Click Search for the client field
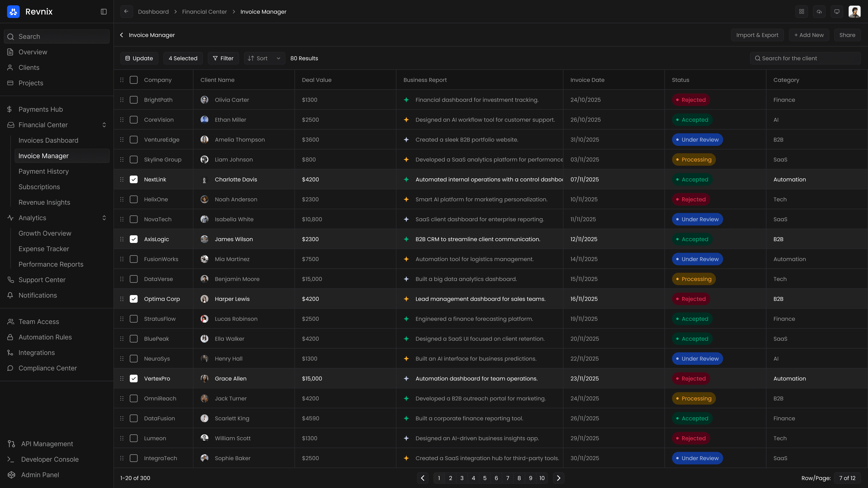 (x=805, y=58)
